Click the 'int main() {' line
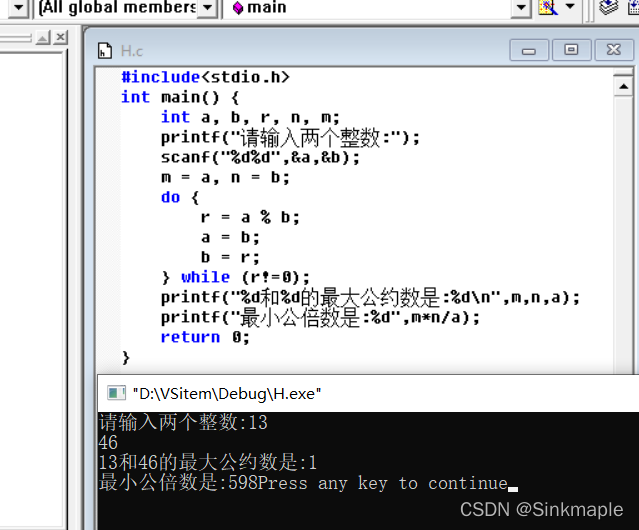Image resolution: width=639 pixels, height=530 pixels. (x=180, y=97)
